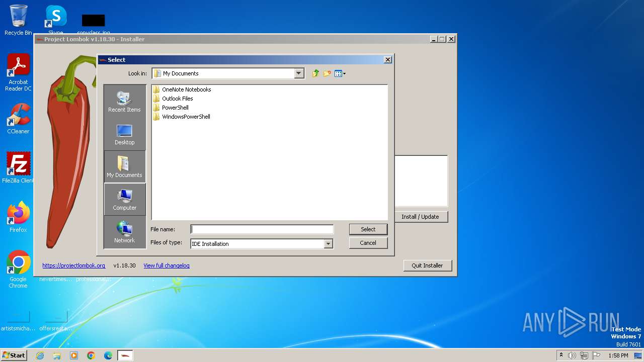Open Google Chrome desktop shortcut
The image size is (644, 362).
pos(18,269)
